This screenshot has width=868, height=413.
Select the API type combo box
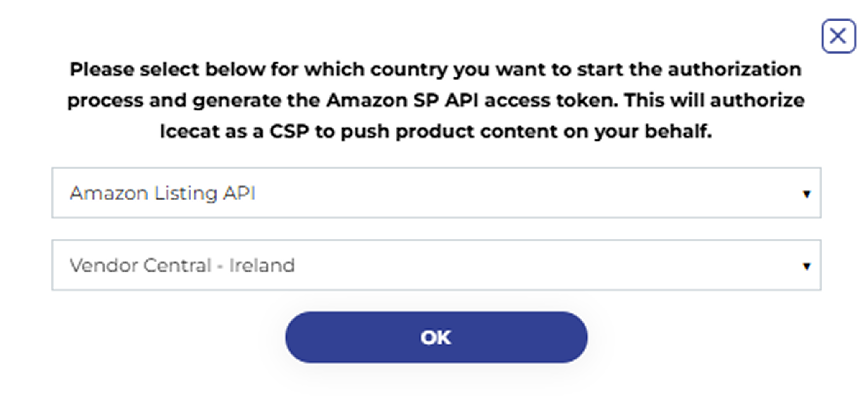click(x=436, y=193)
